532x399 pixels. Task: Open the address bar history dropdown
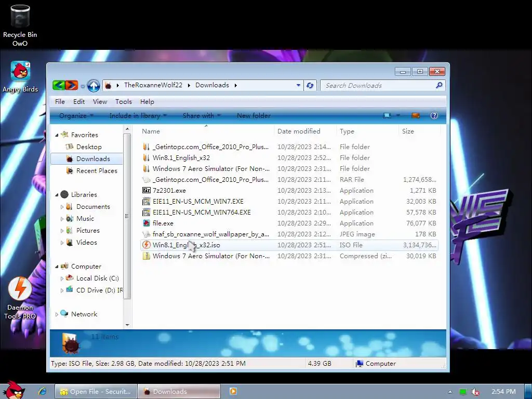298,85
